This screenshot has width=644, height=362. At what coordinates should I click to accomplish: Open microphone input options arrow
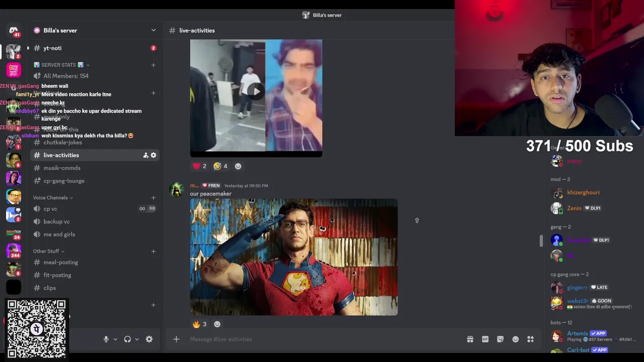pyautogui.click(x=115, y=339)
